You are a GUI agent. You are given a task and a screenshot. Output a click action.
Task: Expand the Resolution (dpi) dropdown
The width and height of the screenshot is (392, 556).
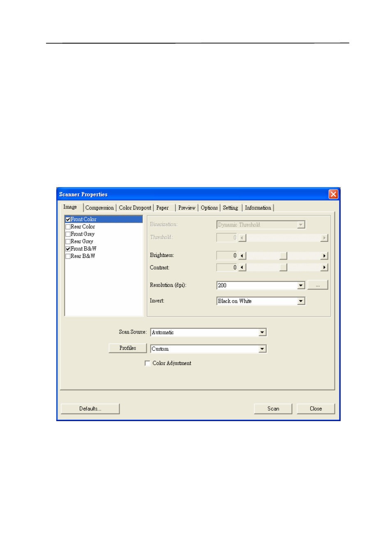pyautogui.click(x=301, y=285)
